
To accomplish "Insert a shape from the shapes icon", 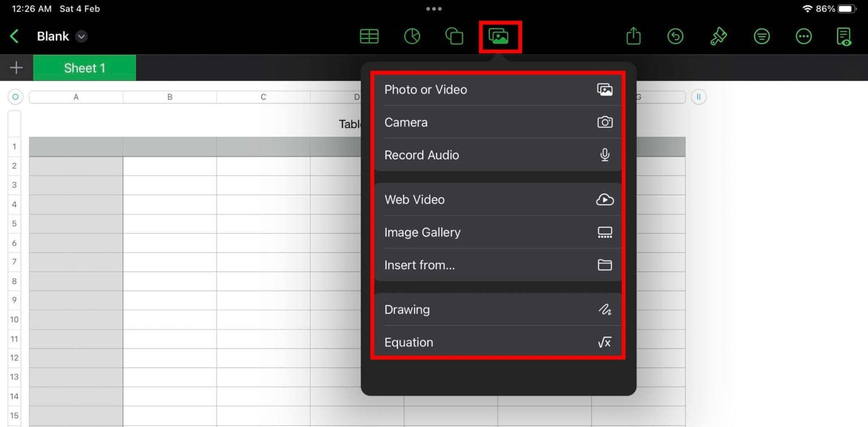I will (x=454, y=36).
